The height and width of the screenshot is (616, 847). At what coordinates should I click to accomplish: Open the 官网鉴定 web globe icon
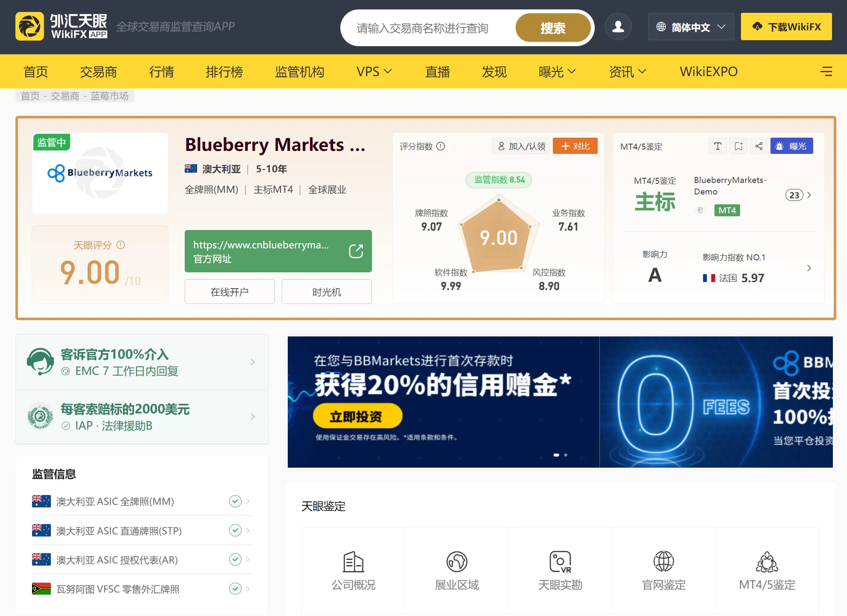(664, 562)
